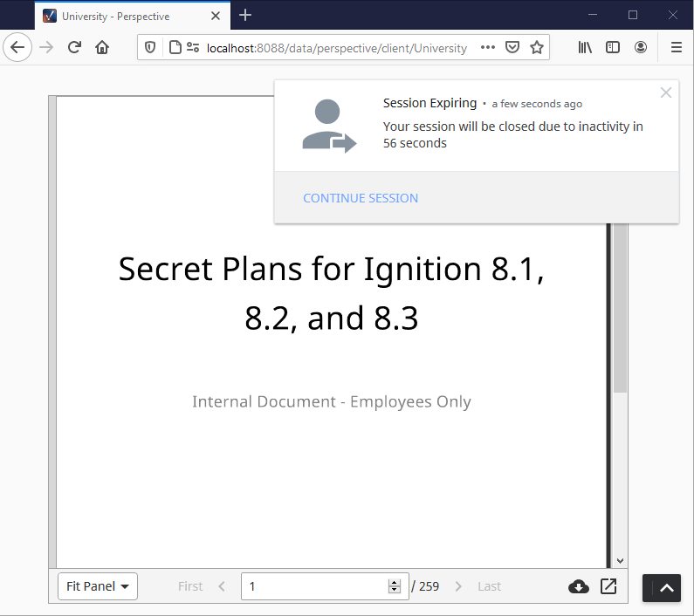
Task: Minimize the browser window
Action: [x=593, y=15]
